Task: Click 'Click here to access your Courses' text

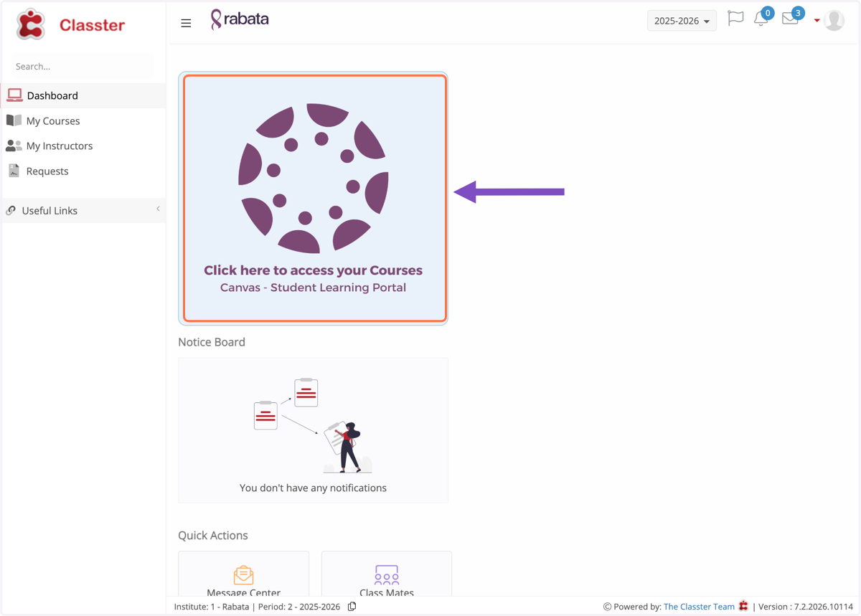Action: [313, 270]
